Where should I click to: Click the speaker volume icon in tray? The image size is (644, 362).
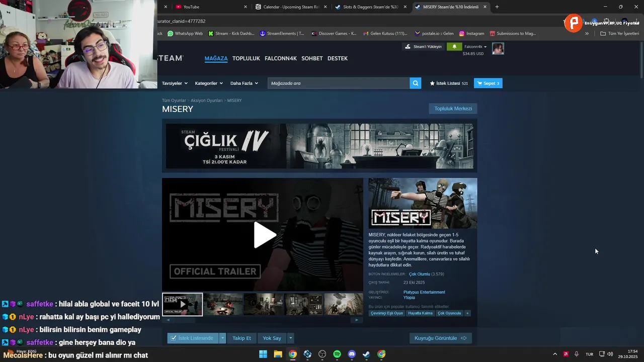click(610, 354)
